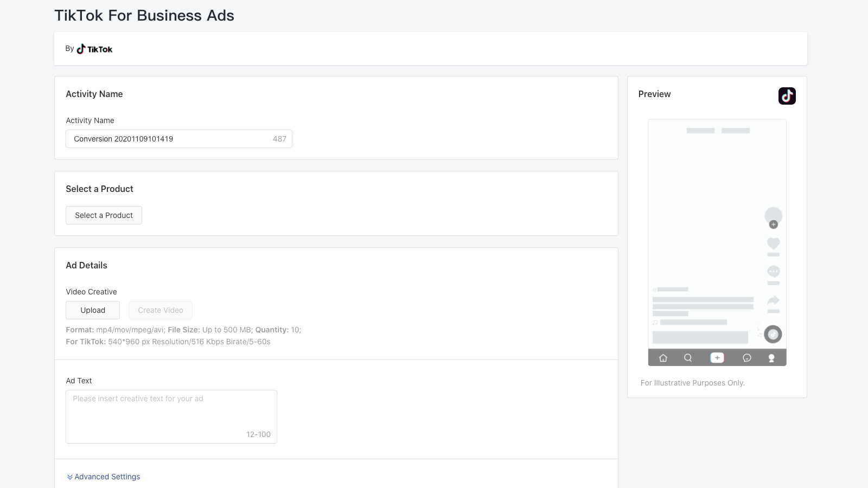Click the 'Select a Product' section heading
This screenshot has width=868, height=488.
click(99, 189)
